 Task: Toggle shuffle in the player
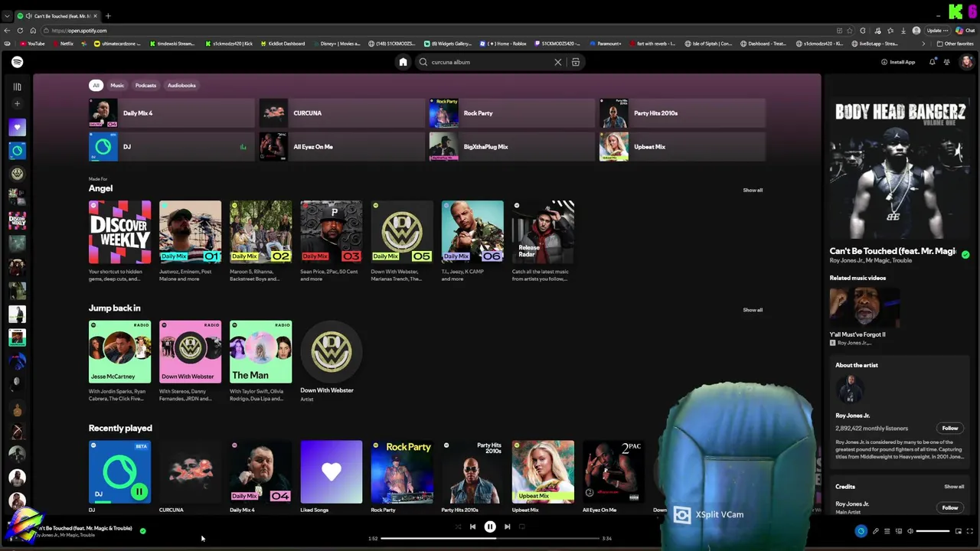[x=458, y=527]
